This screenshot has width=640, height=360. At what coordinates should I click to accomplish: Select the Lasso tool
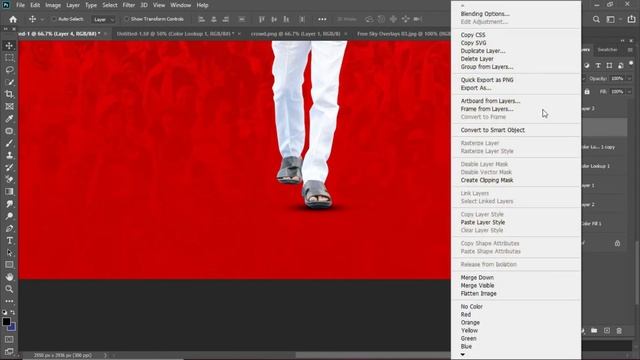[9, 70]
